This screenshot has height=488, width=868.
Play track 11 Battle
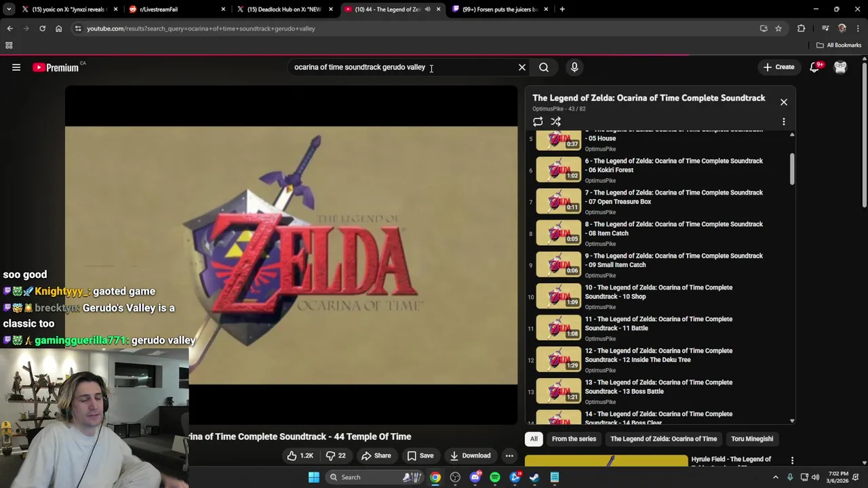(x=658, y=328)
